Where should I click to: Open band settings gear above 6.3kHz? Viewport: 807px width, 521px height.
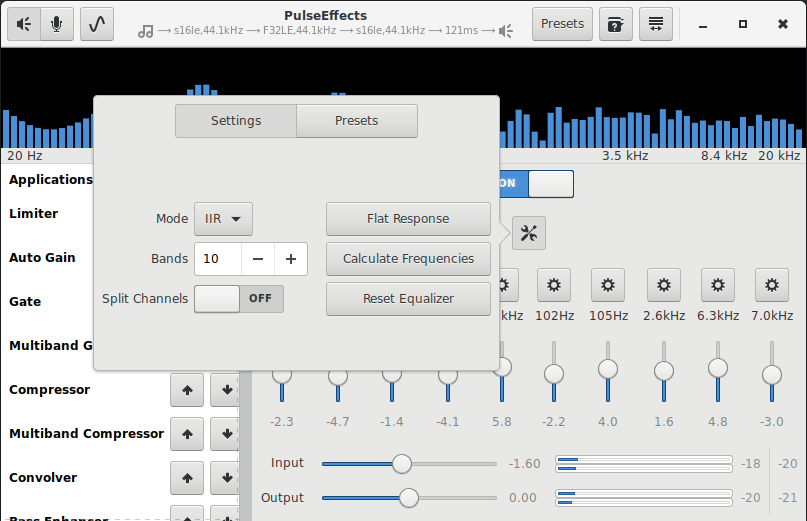tap(718, 285)
